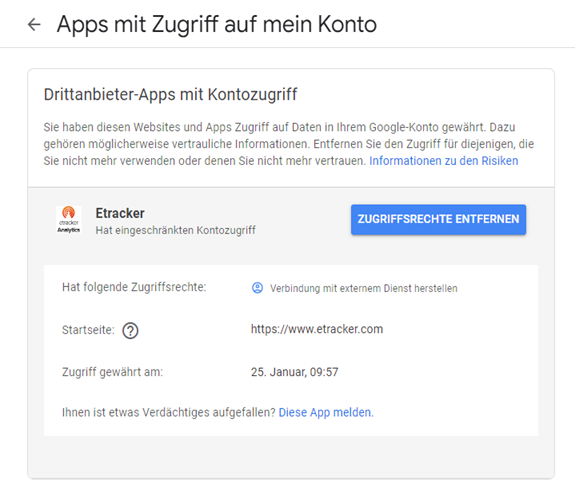Select the Etracker app name
This screenshot has width=575, height=488.
point(120,213)
